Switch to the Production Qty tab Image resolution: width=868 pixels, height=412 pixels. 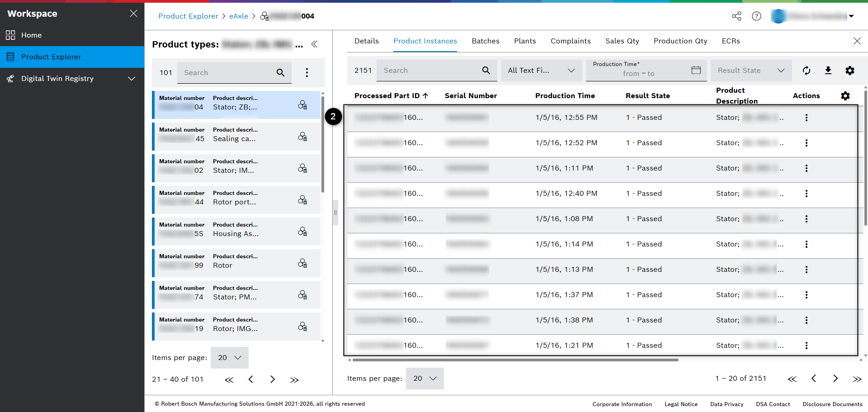(680, 41)
